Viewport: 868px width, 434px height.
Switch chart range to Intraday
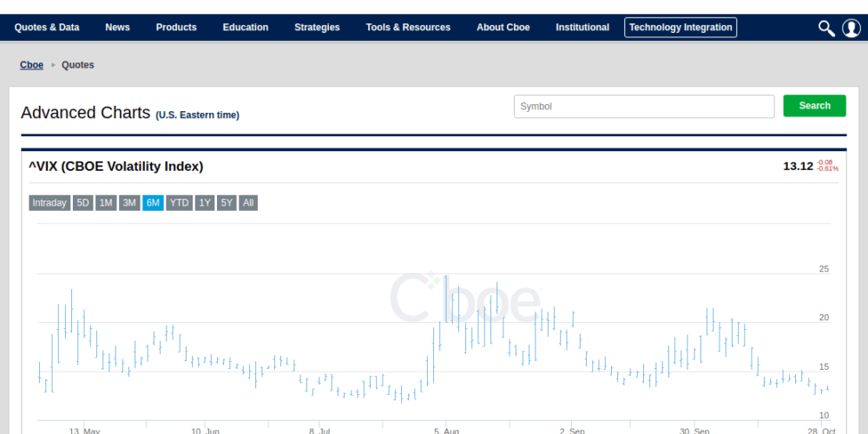click(x=49, y=203)
